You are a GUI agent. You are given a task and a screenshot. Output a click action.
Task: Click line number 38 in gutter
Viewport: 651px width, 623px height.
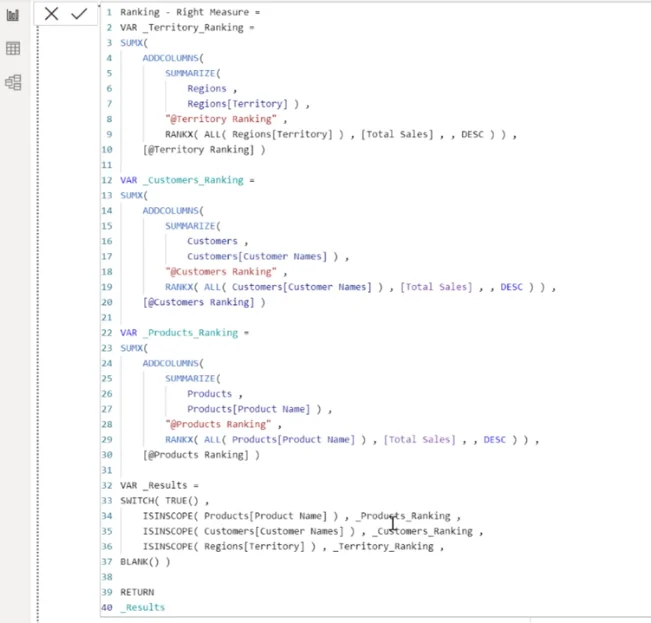[107, 577]
